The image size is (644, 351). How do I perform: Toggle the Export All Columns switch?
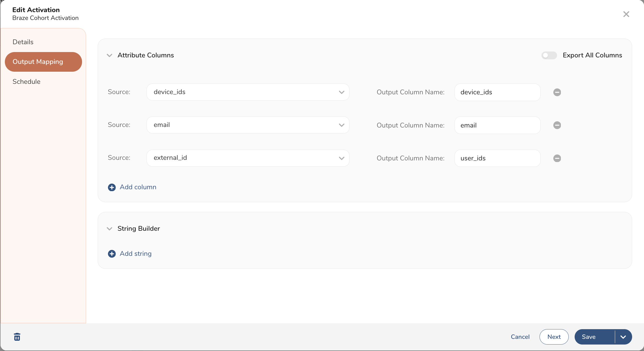click(549, 55)
